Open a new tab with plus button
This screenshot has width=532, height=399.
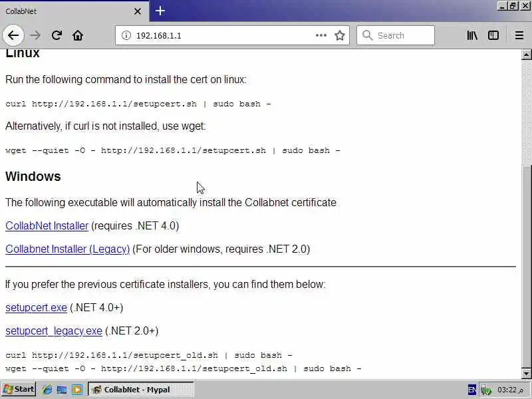[x=160, y=11]
